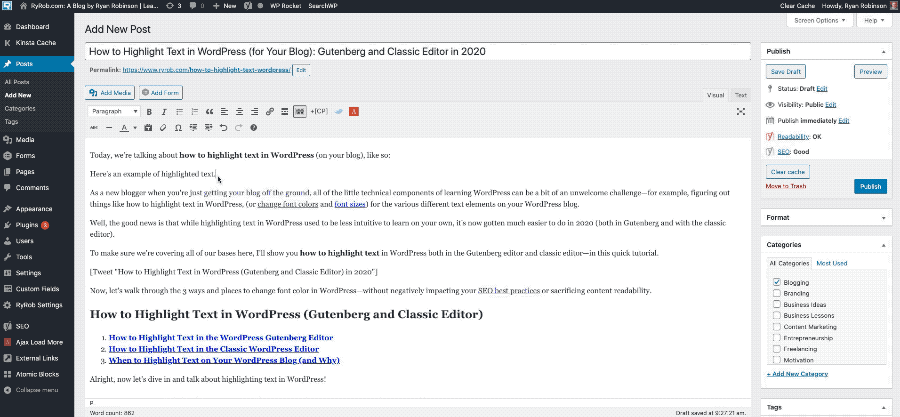Insert a numbered list

pos(195,112)
